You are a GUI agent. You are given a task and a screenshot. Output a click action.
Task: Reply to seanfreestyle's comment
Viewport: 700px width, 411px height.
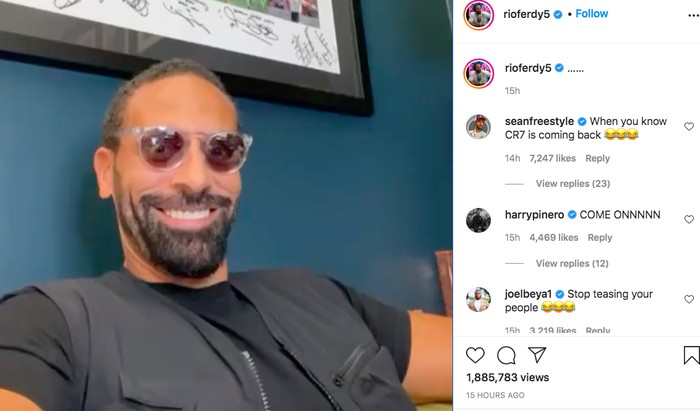click(597, 158)
